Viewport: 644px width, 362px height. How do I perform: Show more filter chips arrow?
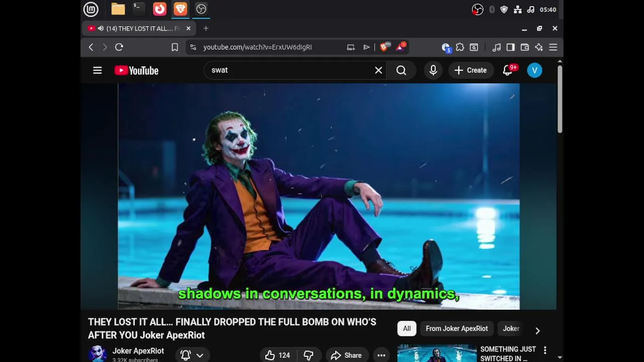[537, 330]
